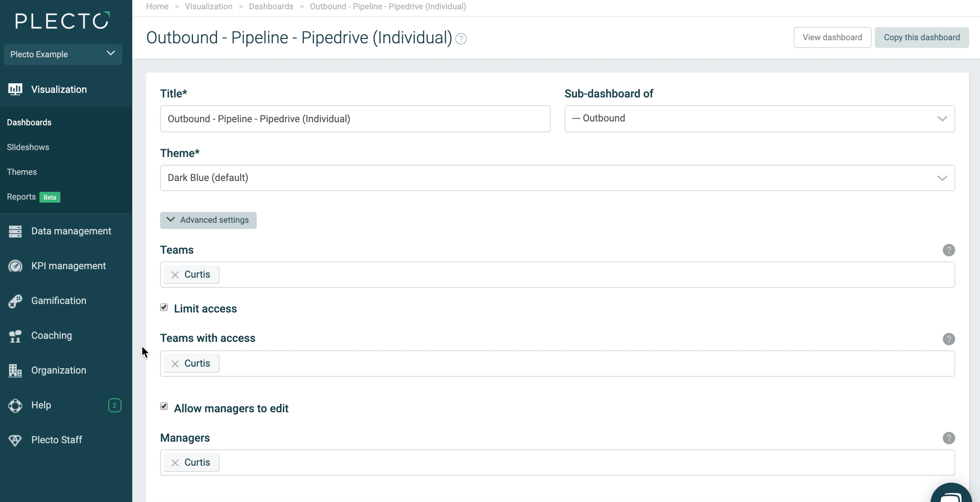Click the Data management icon
The width and height of the screenshot is (980, 502).
click(x=15, y=231)
